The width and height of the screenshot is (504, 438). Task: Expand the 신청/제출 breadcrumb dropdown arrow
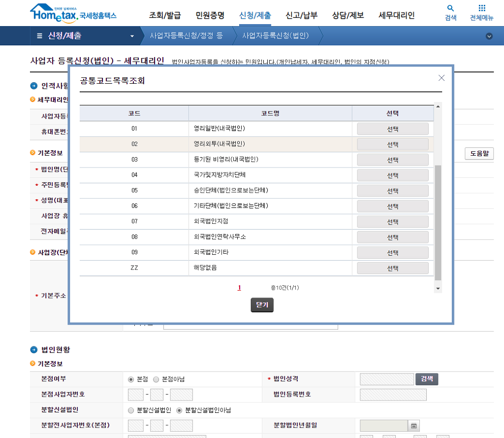tap(132, 36)
